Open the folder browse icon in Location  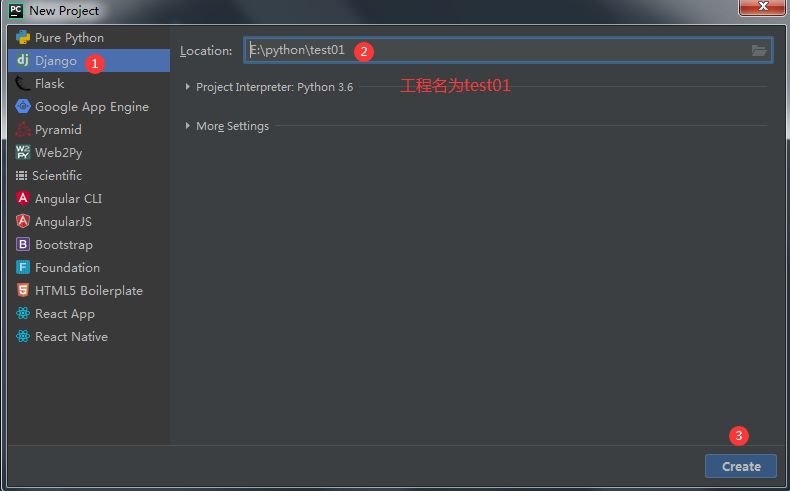[759, 50]
